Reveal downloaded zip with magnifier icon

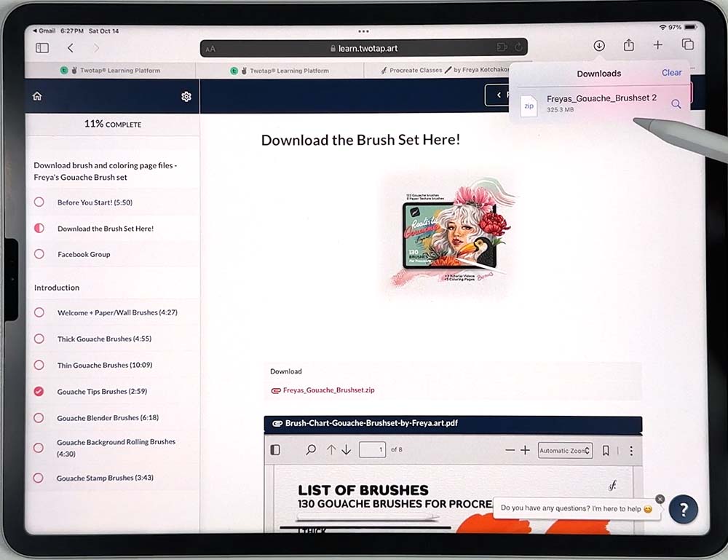676,104
